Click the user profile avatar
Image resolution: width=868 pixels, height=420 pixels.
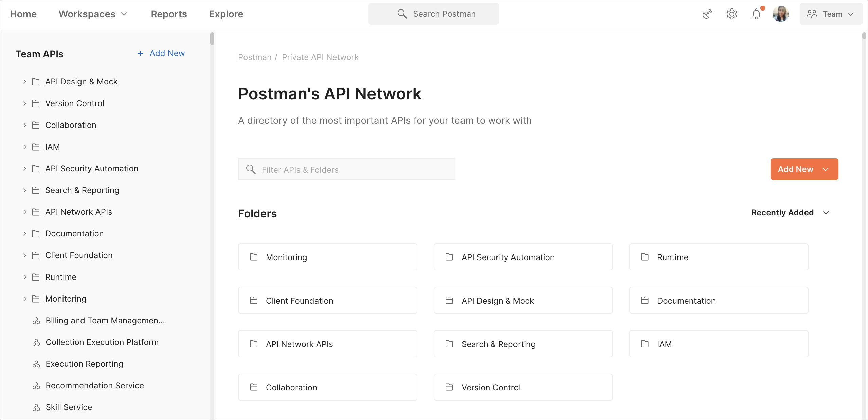780,14
